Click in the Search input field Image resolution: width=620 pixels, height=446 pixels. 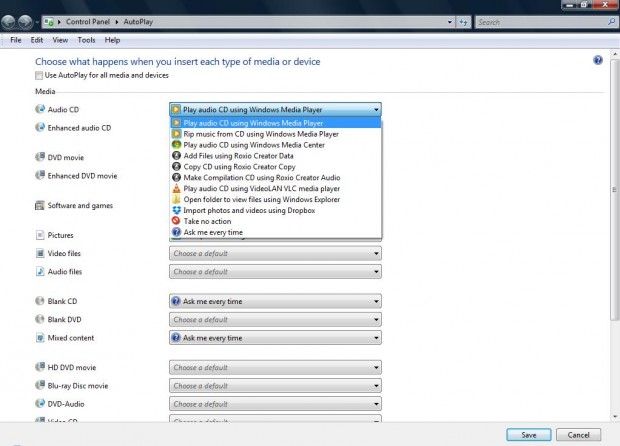click(541, 22)
